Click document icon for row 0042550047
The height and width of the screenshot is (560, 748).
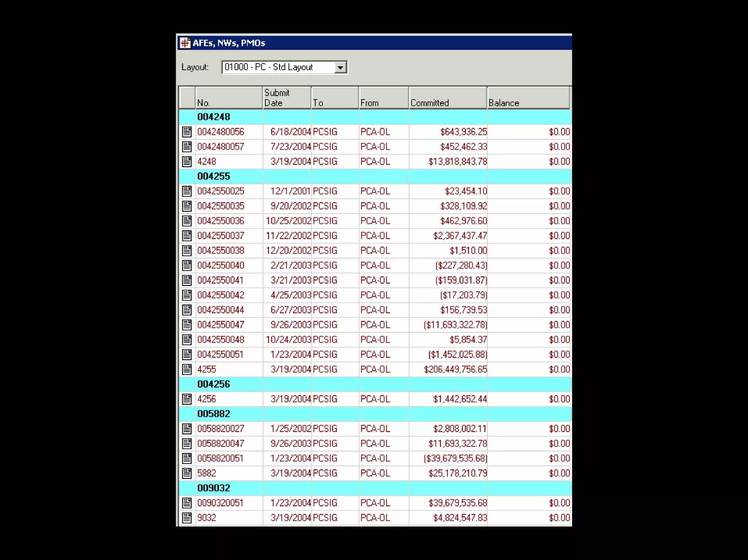pyautogui.click(x=187, y=325)
